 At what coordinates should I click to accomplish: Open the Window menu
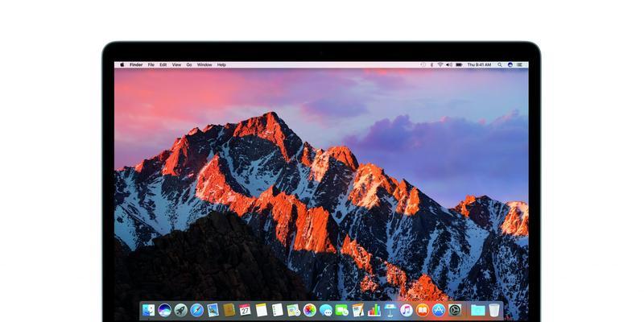[204, 64]
